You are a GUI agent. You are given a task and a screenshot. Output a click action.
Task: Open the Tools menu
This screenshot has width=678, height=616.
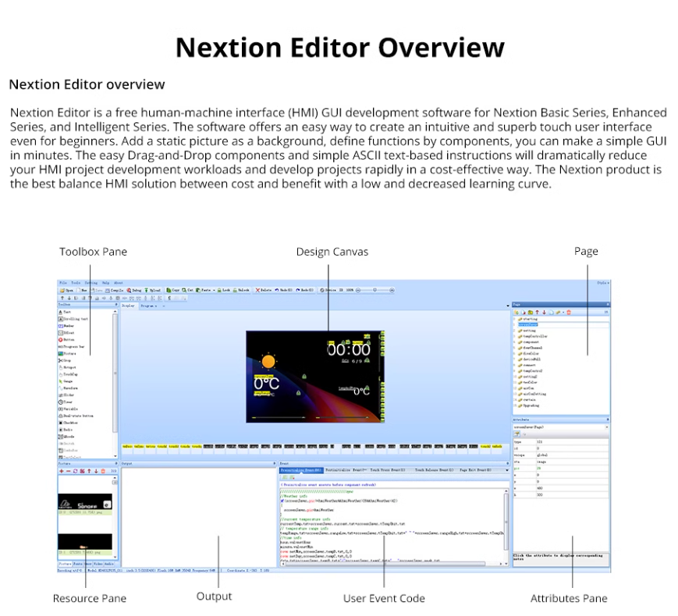point(76,283)
